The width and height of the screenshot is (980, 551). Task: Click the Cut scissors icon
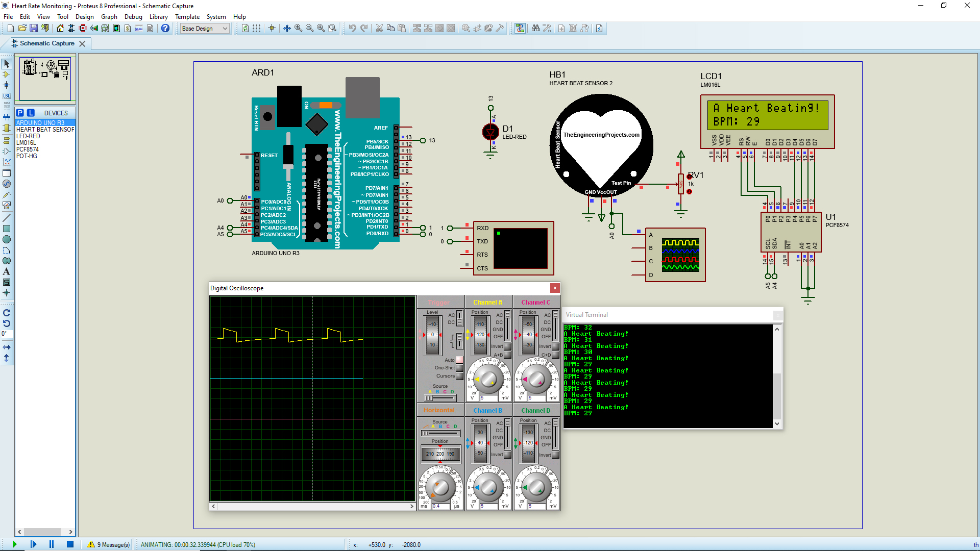(379, 29)
